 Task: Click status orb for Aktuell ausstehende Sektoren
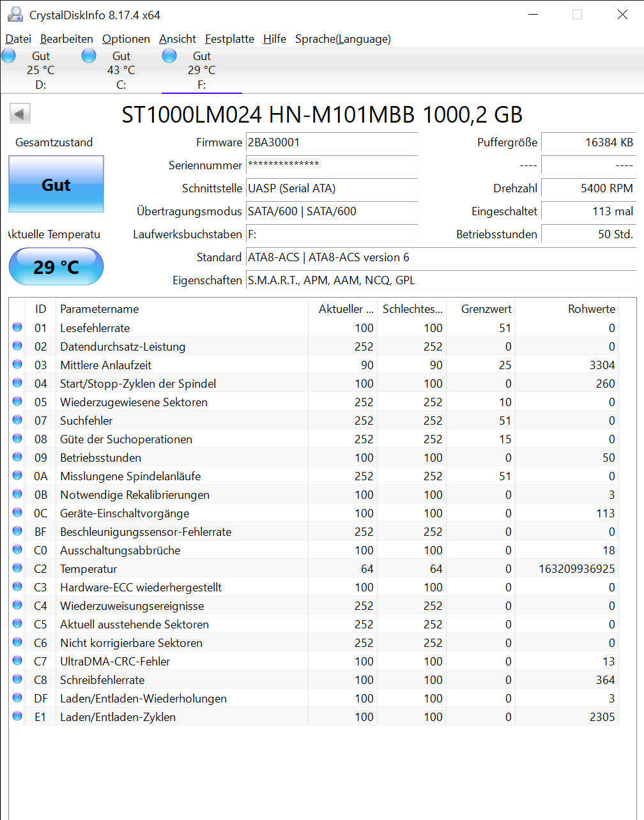pos(17,624)
